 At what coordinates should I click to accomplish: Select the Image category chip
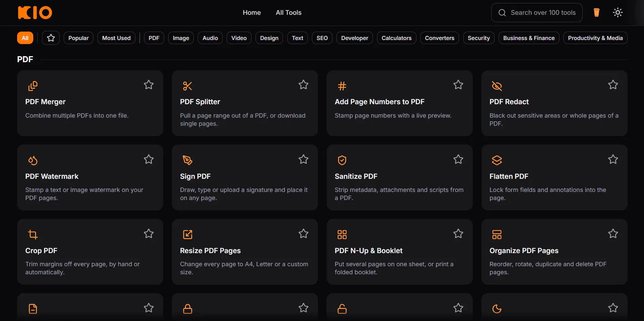point(181,38)
